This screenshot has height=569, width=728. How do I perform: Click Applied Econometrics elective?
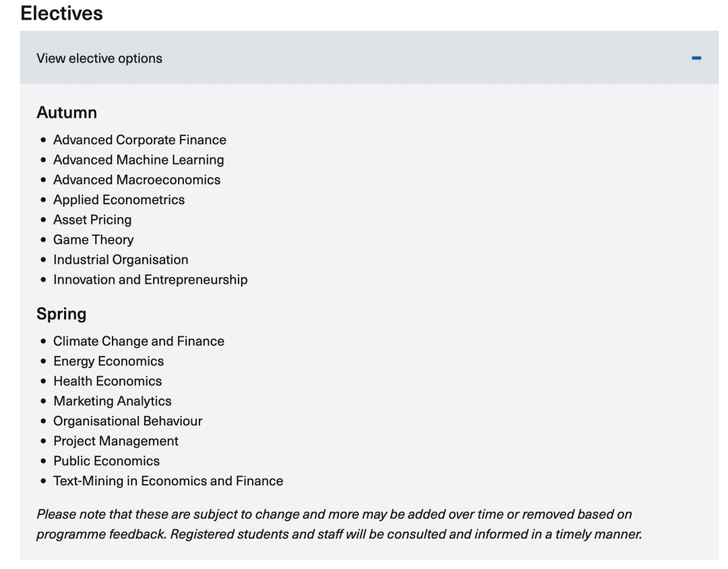point(119,200)
